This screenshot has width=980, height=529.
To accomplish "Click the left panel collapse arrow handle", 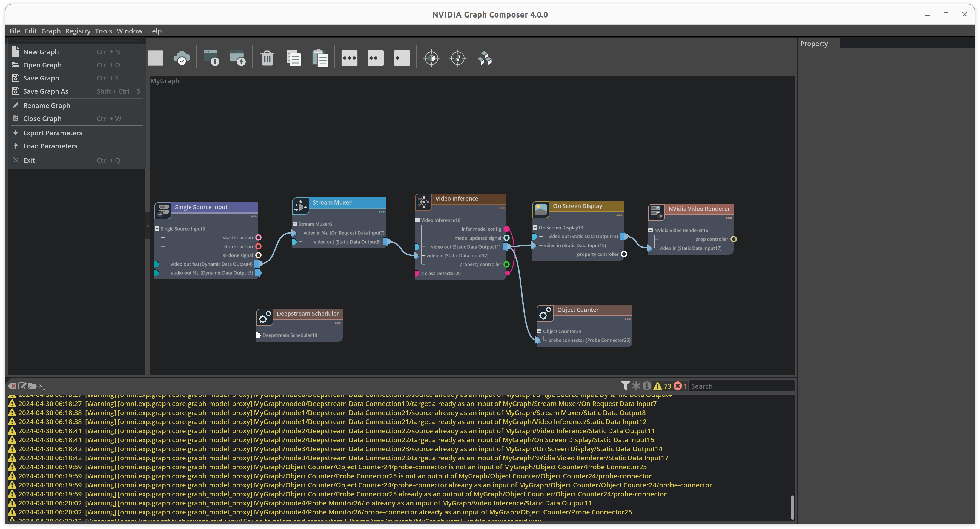I will (x=147, y=226).
